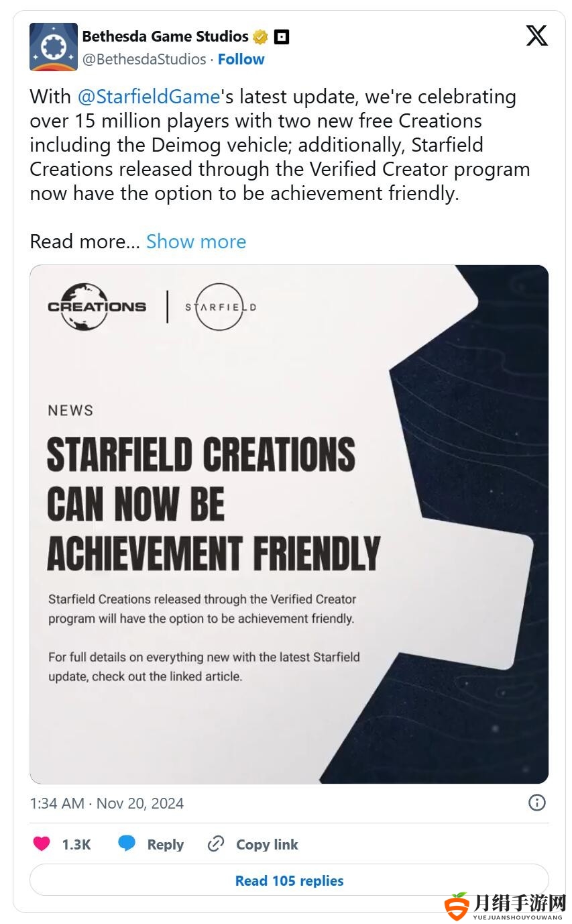Click the chain link copy icon
The image size is (572, 924).
coord(215,844)
